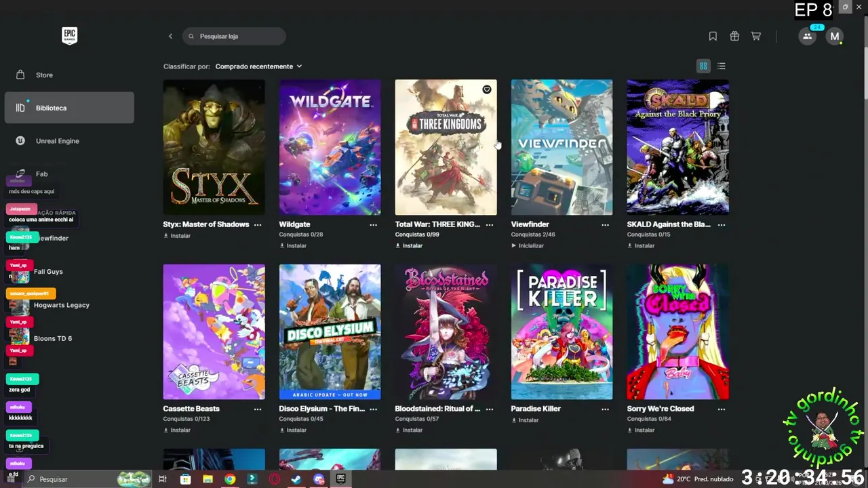Open Steam from taskbar

296,479
